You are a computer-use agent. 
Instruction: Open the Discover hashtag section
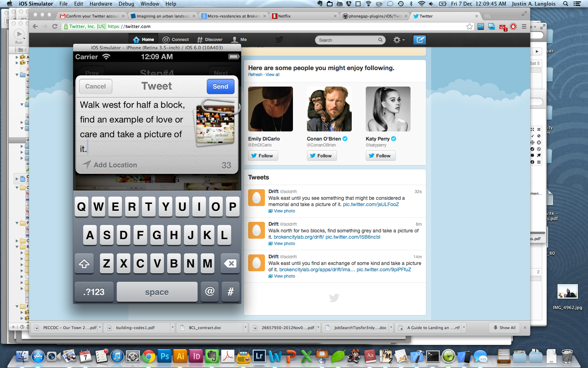(210, 40)
